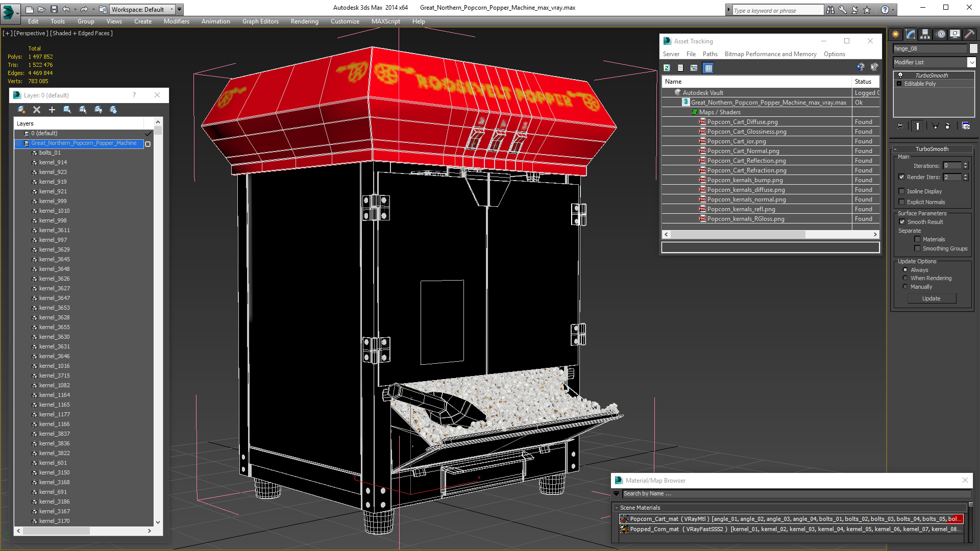Image resolution: width=980 pixels, height=551 pixels.
Task: Click the Save File icon
Action: [x=54, y=9]
